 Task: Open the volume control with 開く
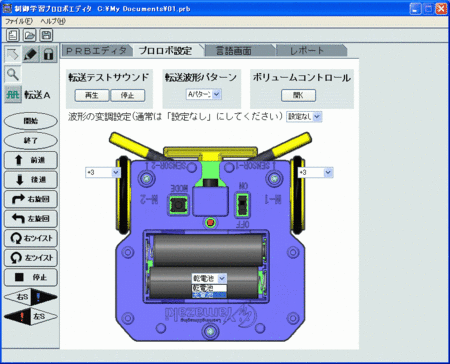pyautogui.click(x=298, y=95)
